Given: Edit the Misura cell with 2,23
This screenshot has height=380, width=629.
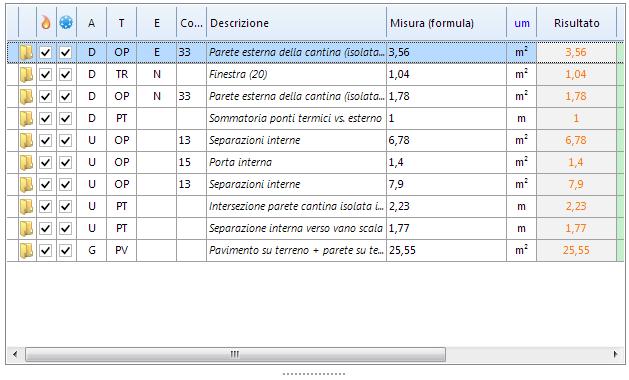Looking at the screenshot, I should [x=446, y=207].
